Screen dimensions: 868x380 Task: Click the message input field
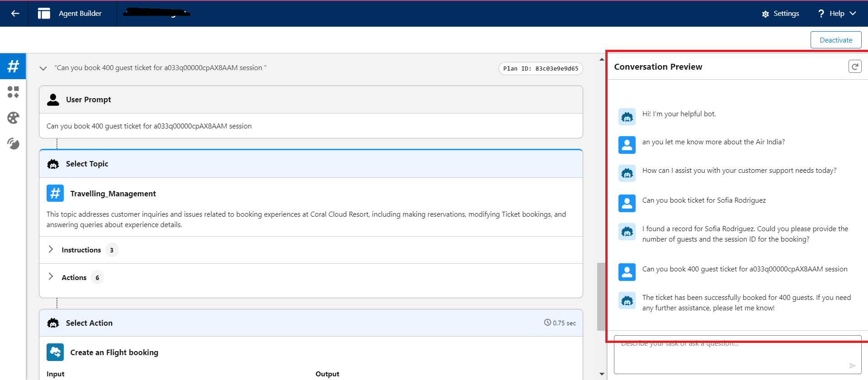click(x=738, y=355)
